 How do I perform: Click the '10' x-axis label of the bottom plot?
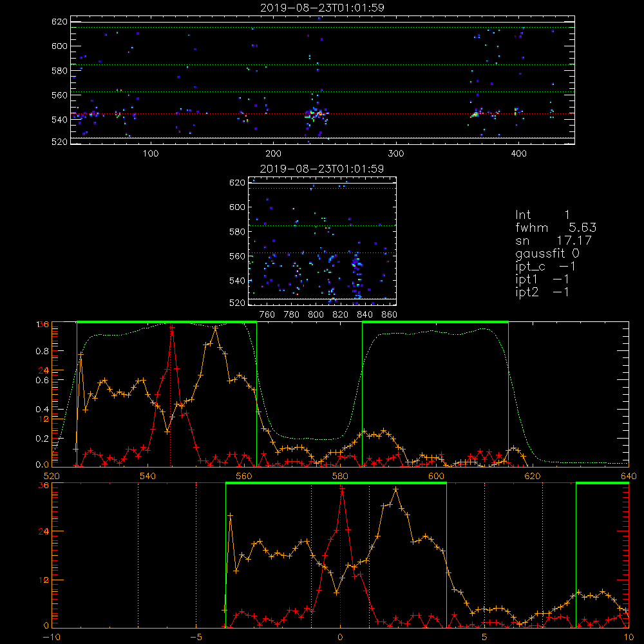pos(629,637)
